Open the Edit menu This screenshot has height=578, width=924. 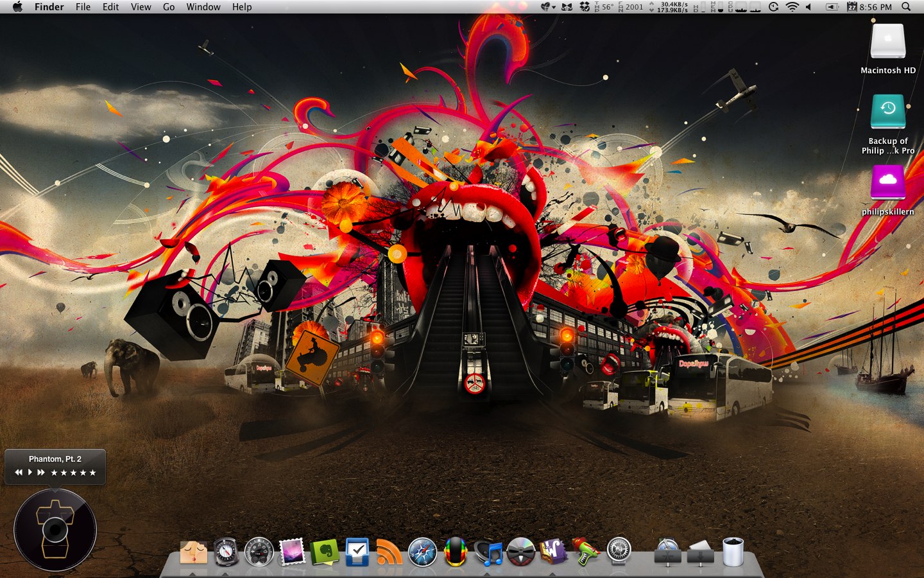(110, 7)
